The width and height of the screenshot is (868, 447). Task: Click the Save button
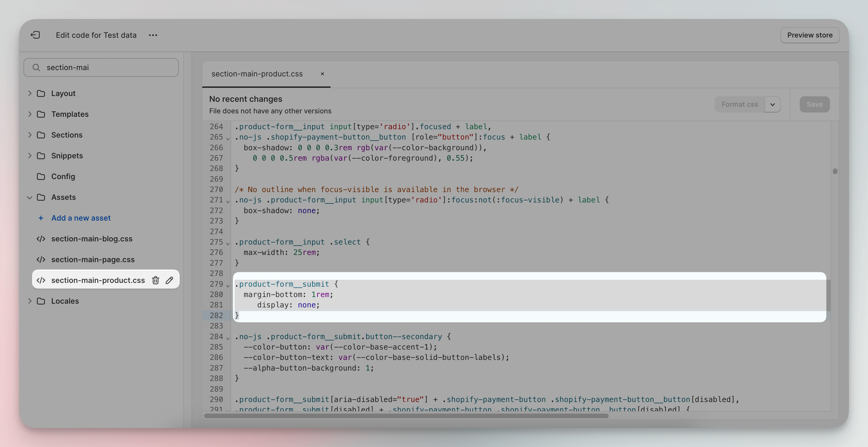click(814, 104)
